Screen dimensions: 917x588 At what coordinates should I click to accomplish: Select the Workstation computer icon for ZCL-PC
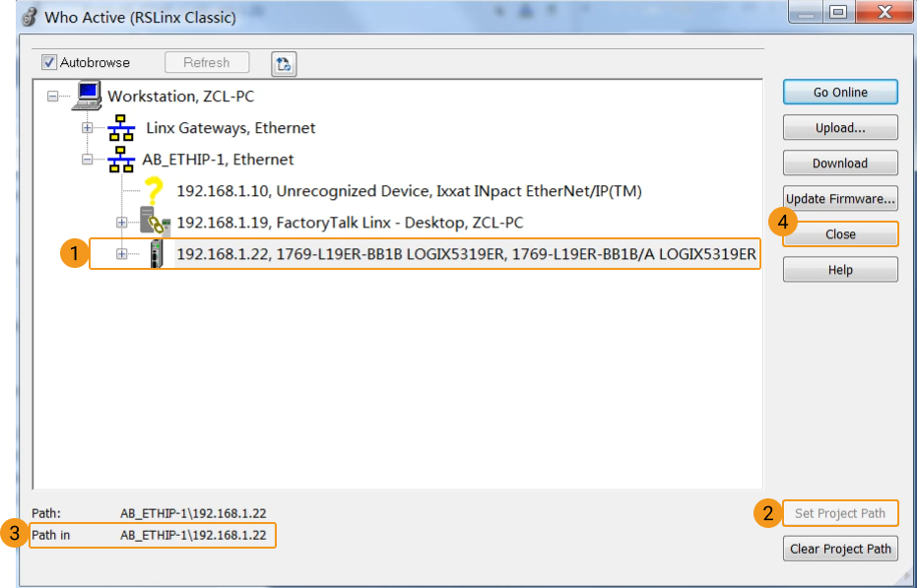[89, 95]
